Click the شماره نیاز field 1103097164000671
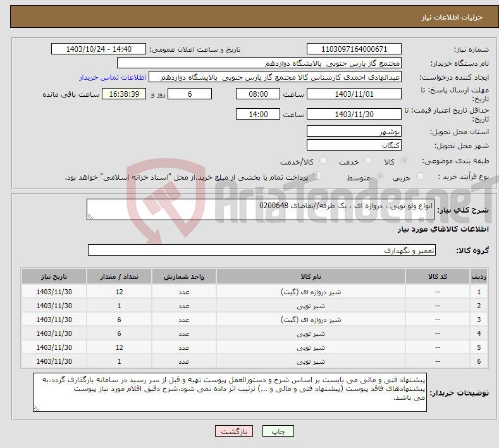Viewport: 499px width, 448px height. click(x=354, y=49)
